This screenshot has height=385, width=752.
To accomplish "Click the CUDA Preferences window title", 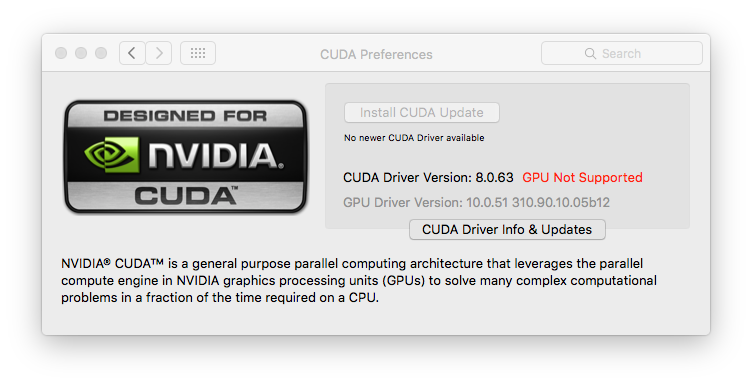I will tap(376, 54).
